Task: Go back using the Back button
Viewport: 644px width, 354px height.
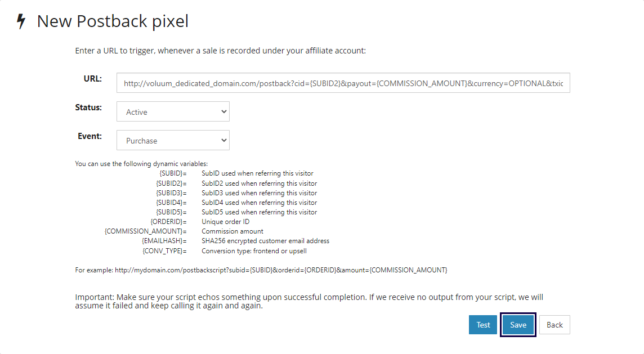Action: tap(554, 325)
